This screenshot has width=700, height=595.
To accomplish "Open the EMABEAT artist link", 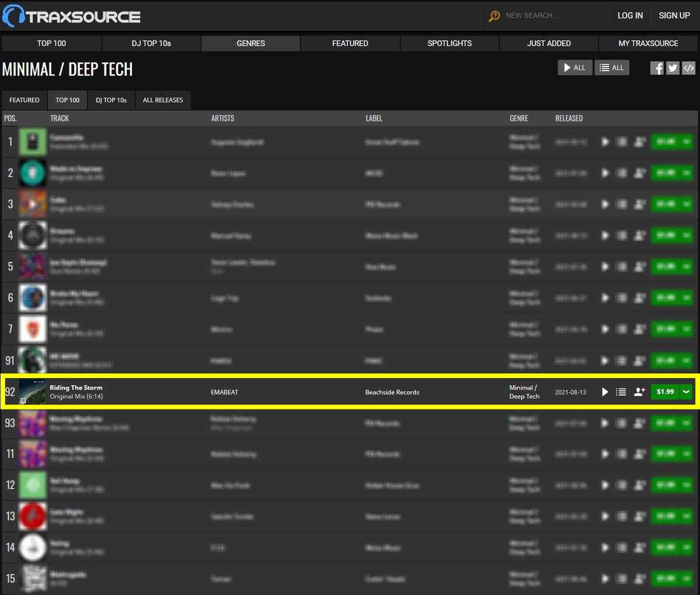I will click(x=225, y=392).
